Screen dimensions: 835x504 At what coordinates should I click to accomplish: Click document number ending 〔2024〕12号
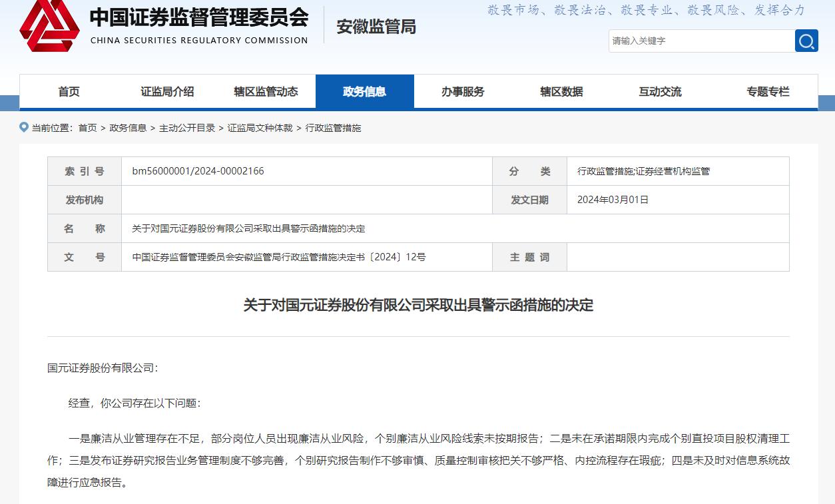279,257
